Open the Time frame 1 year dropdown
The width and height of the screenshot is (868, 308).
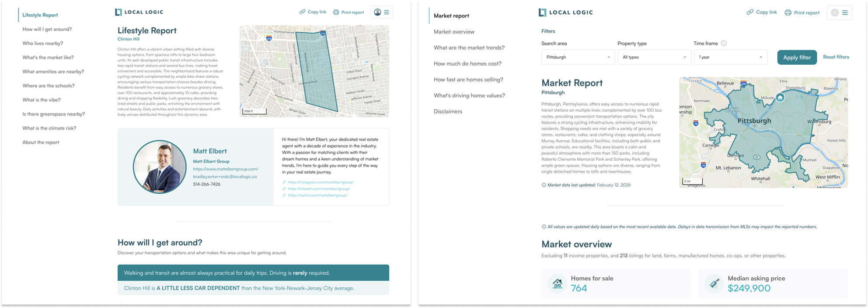click(x=730, y=57)
